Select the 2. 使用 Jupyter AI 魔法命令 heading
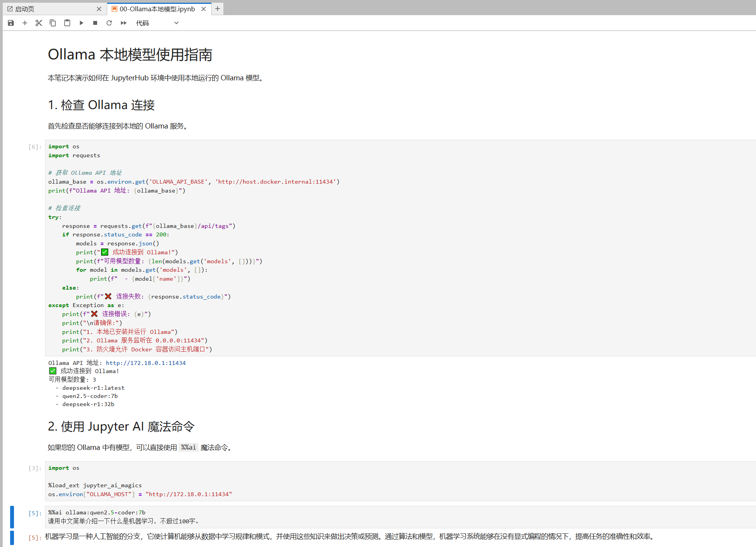Screen dimensions: 756x547 click(x=121, y=427)
